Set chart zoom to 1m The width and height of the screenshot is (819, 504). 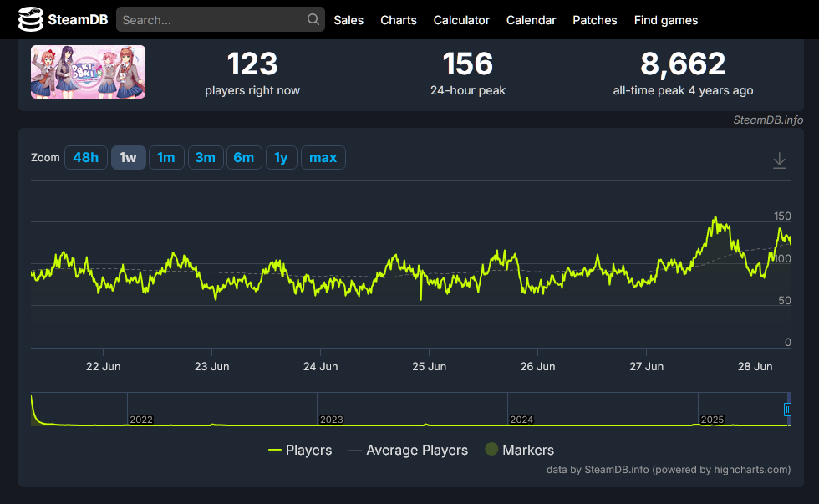click(166, 158)
